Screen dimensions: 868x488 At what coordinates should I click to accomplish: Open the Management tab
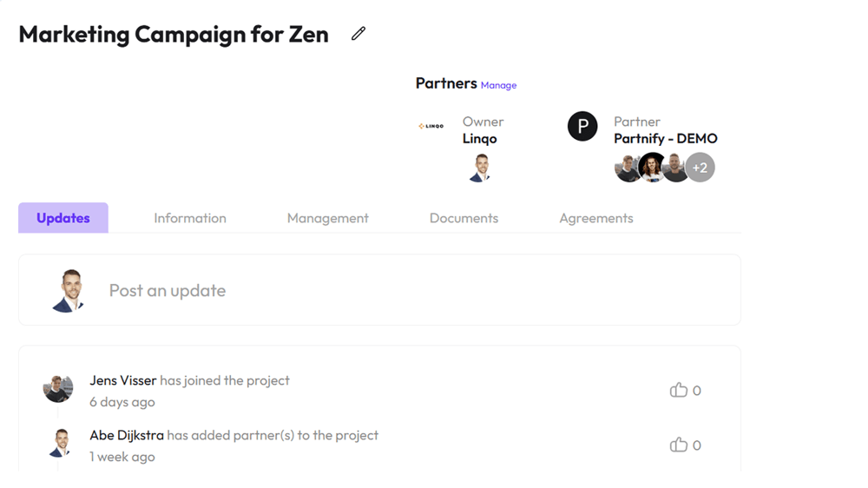[328, 218]
